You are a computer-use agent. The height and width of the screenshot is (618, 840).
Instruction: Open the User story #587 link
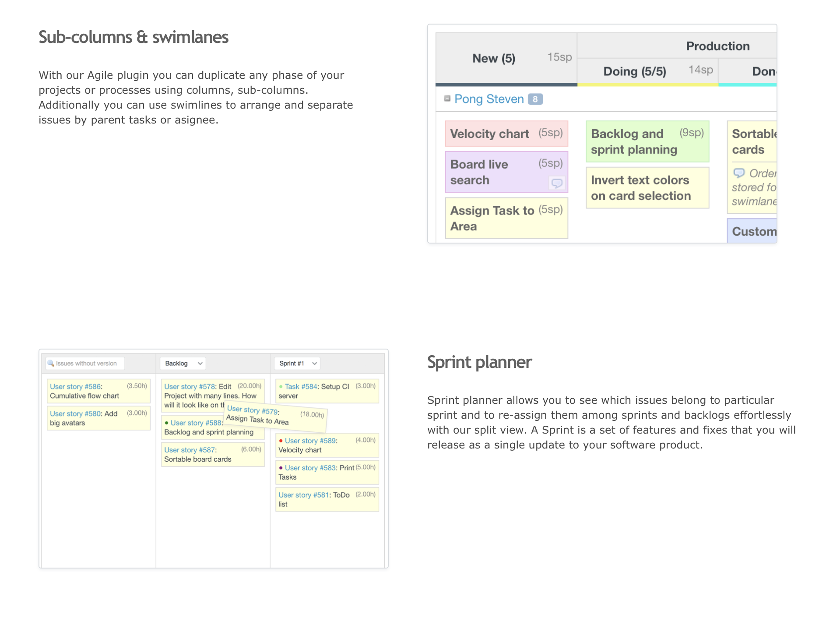pyautogui.click(x=190, y=450)
